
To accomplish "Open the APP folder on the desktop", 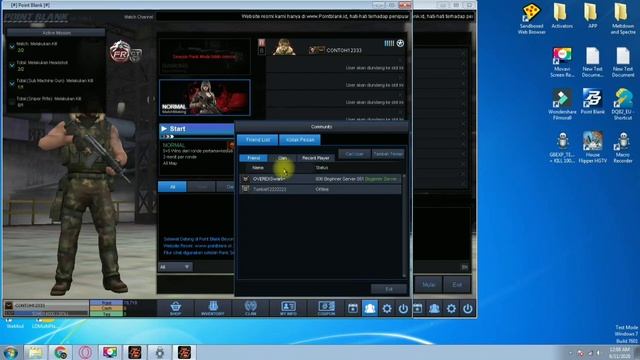I will click(x=592, y=16).
